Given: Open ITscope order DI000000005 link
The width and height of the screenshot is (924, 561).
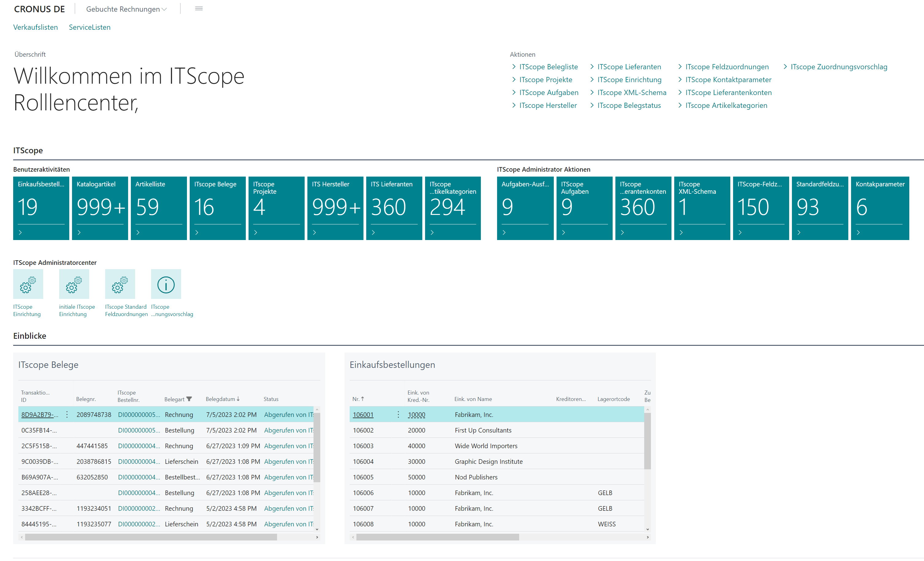Looking at the screenshot, I should pos(139,414).
